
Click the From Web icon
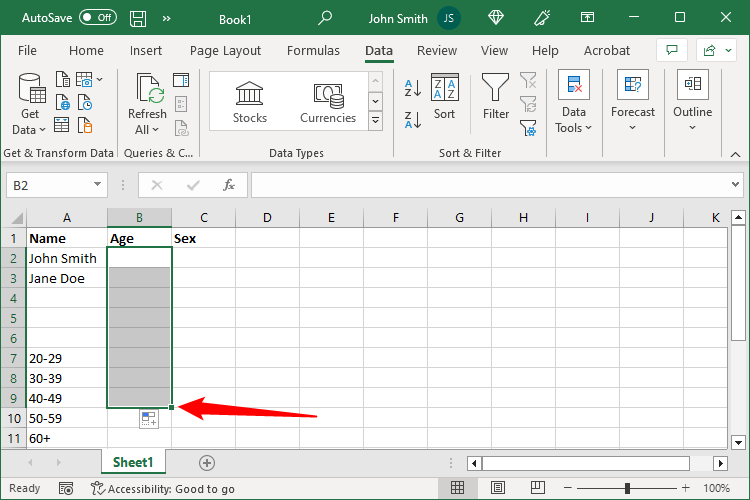pyautogui.click(x=63, y=102)
